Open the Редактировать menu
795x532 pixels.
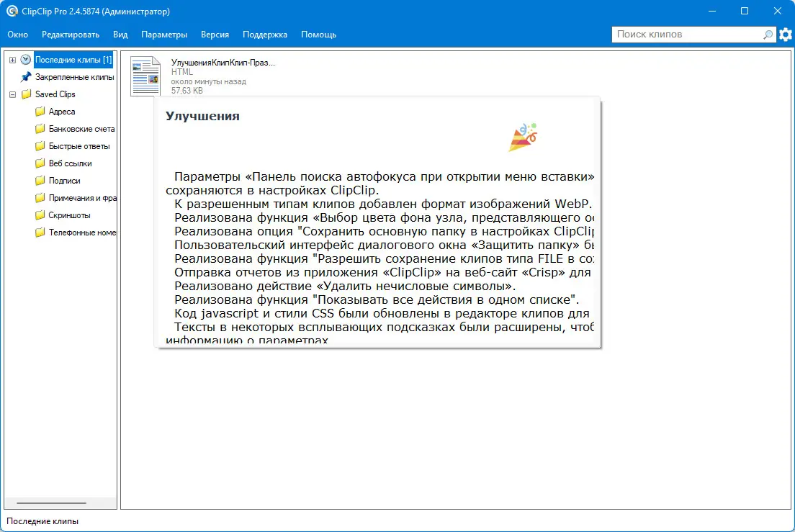pyautogui.click(x=71, y=35)
